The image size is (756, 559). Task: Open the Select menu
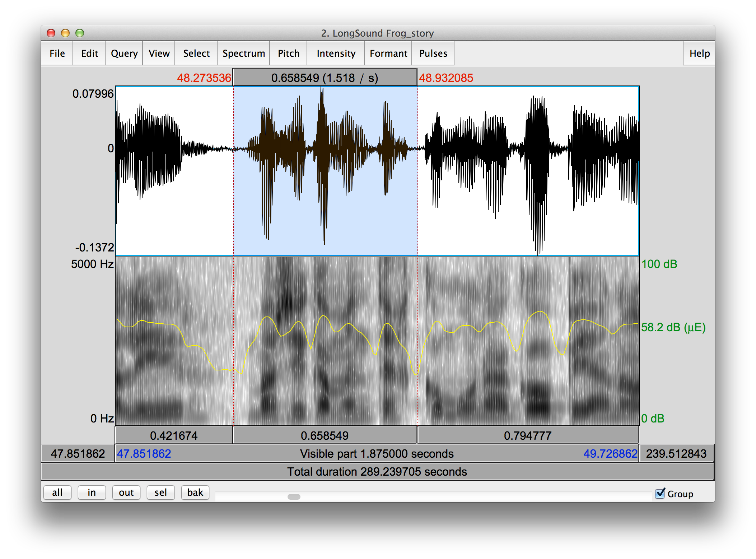pyautogui.click(x=196, y=53)
